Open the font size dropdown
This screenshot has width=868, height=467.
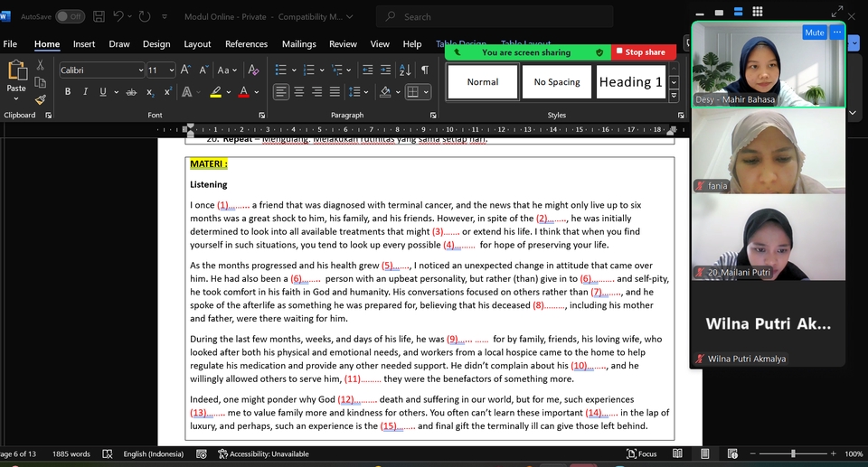[171, 70]
